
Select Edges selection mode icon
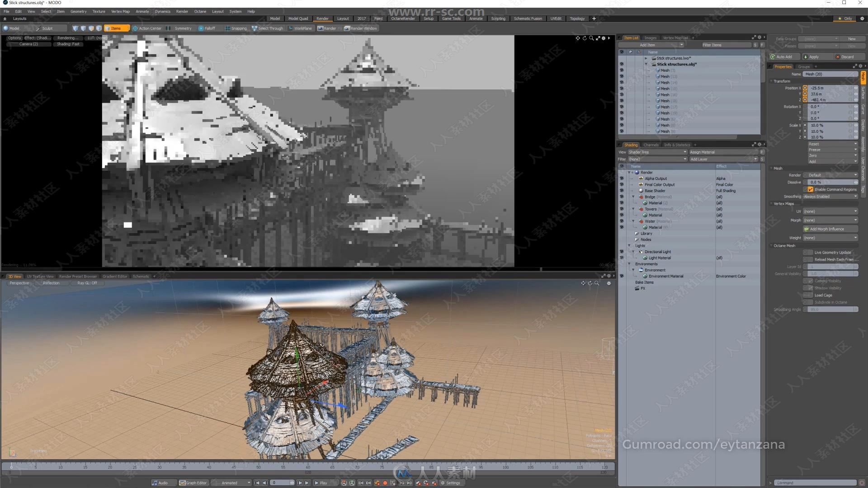(83, 28)
